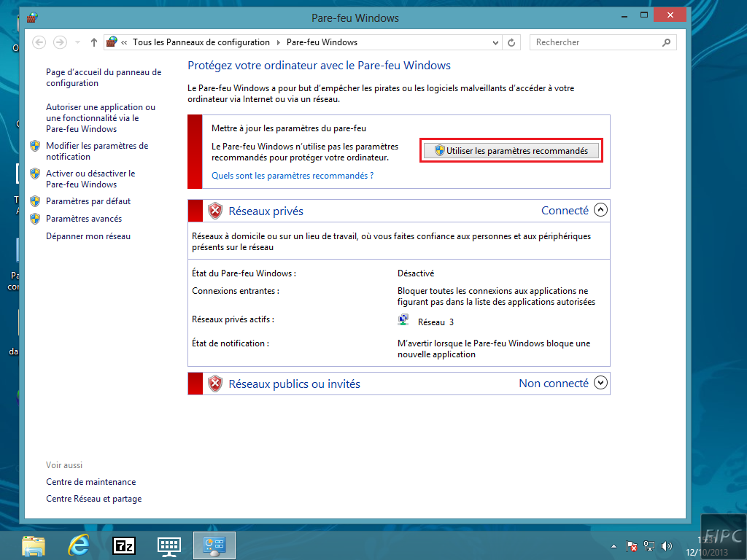
Task: Click the network tray icon
Action: click(649, 546)
